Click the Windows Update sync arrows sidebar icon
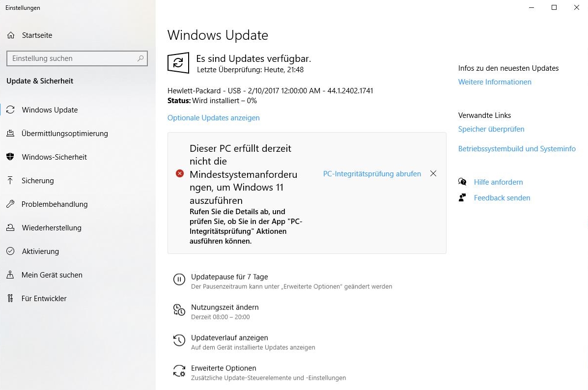 (x=10, y=110)
